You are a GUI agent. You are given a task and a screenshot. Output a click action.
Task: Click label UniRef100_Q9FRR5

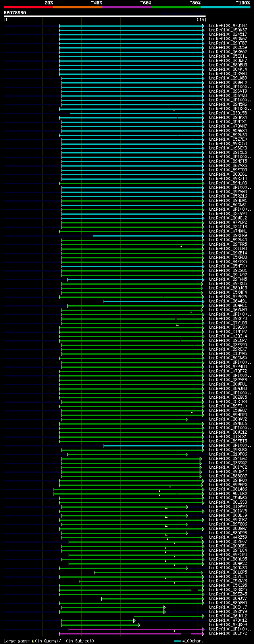(x=228, y=244)
